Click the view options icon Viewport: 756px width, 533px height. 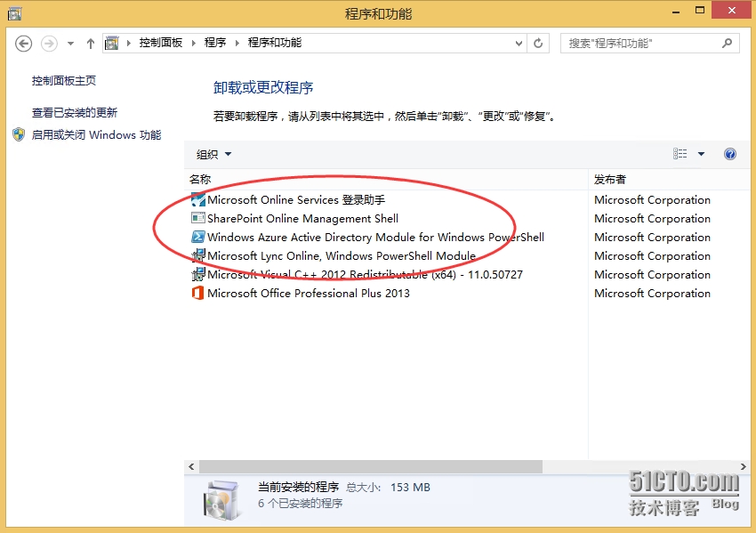coord(680,154)
